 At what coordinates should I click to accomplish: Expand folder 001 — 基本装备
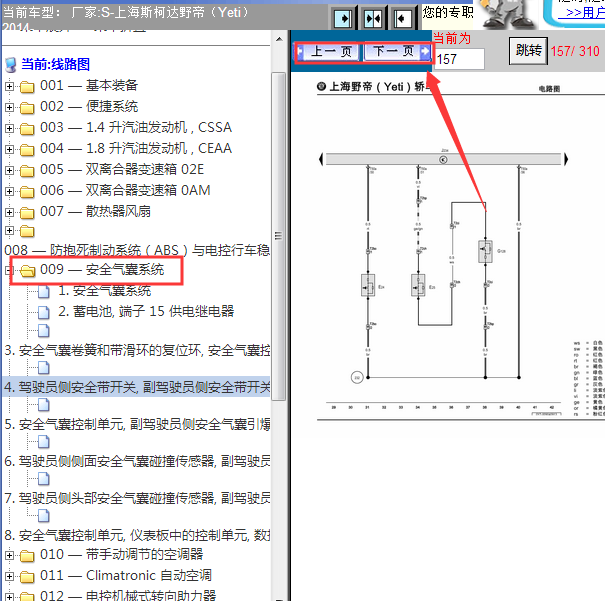coord(9,86)
